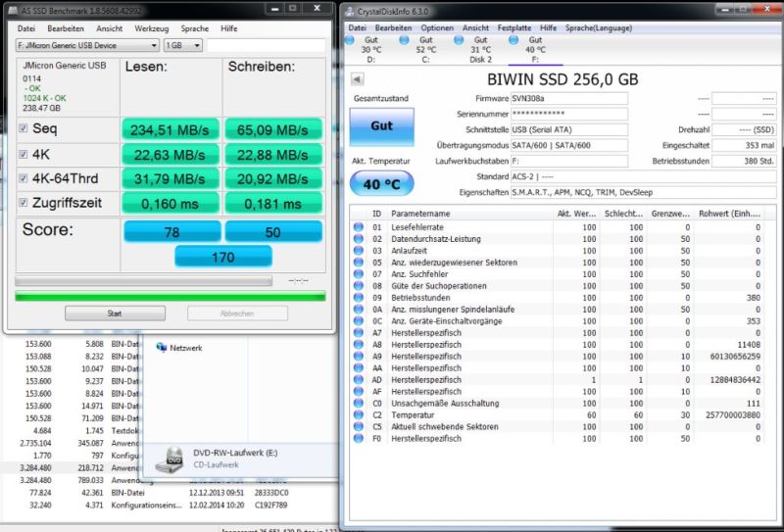Open Bearbeiten menu in CrystalDiskInfo

click(394, 28)
